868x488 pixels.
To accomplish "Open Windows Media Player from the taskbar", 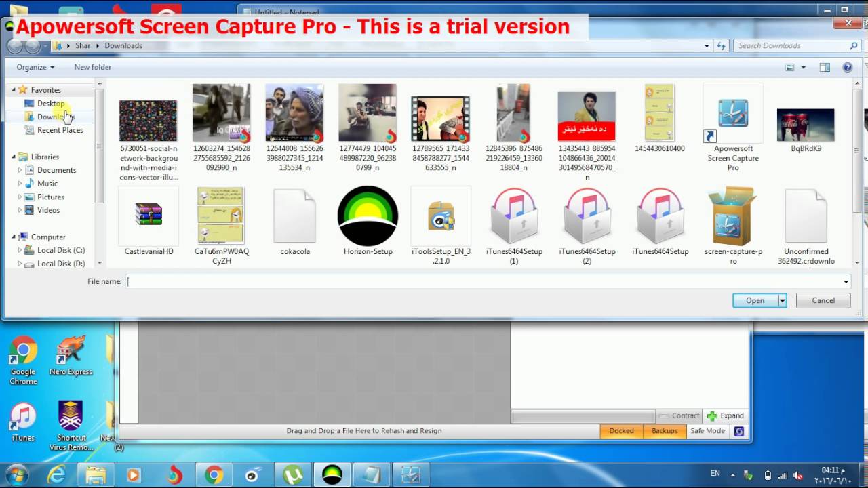I will pyautogui.click(x=134, y=474).
